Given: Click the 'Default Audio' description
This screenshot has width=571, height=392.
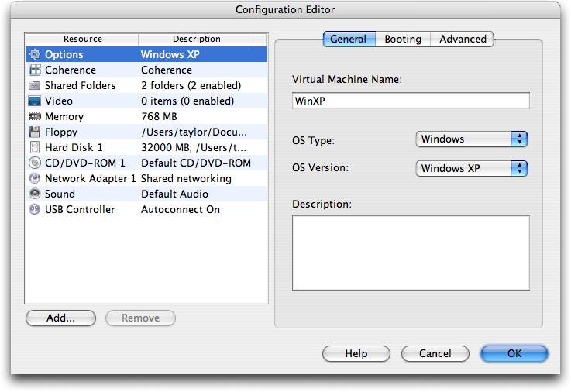Looking at the screenshot, I should pyautogui.click(x=174, y=194).
